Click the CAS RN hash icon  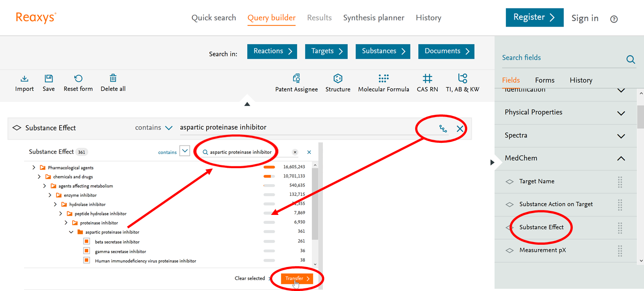[427, 79]
